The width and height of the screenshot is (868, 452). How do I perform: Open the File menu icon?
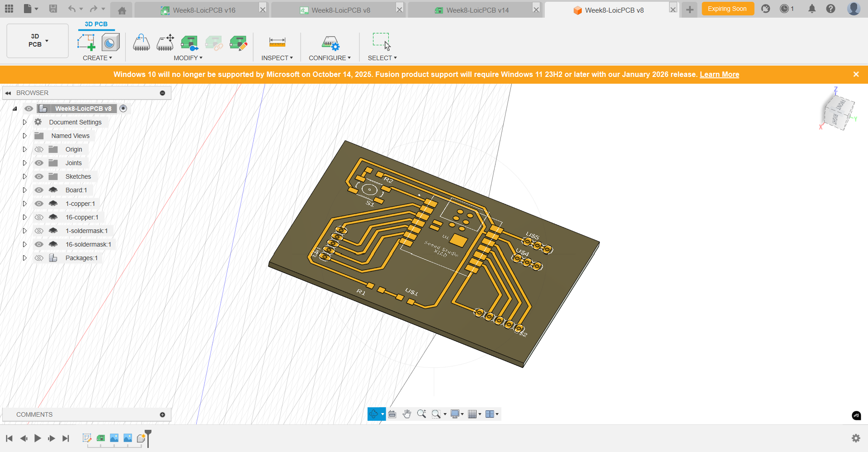30,9
